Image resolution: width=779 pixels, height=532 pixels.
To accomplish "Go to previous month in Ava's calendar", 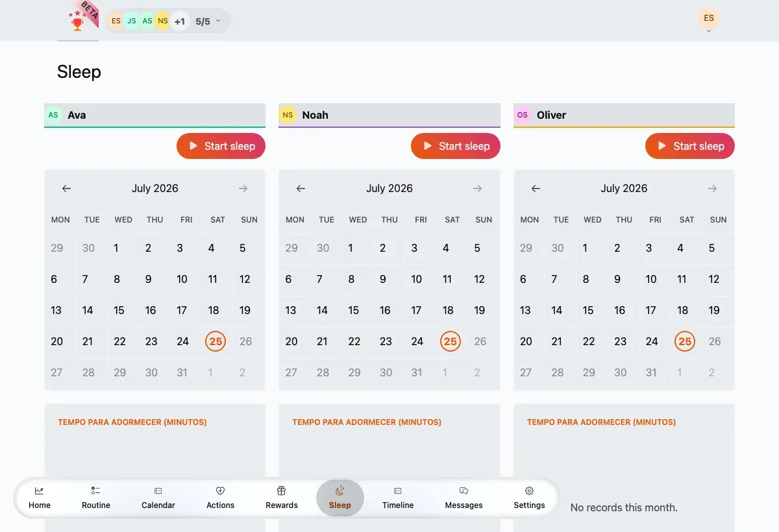I will pos(66,188).
